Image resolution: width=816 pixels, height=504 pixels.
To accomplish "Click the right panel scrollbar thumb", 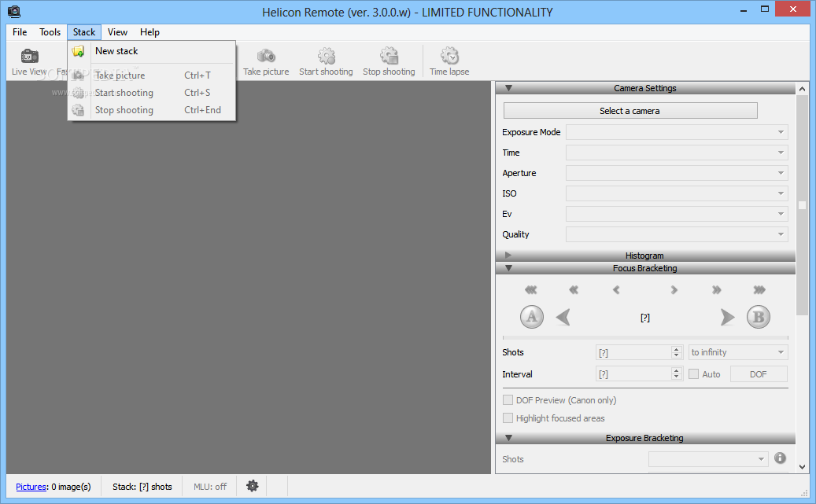I will tap(802, 205).
